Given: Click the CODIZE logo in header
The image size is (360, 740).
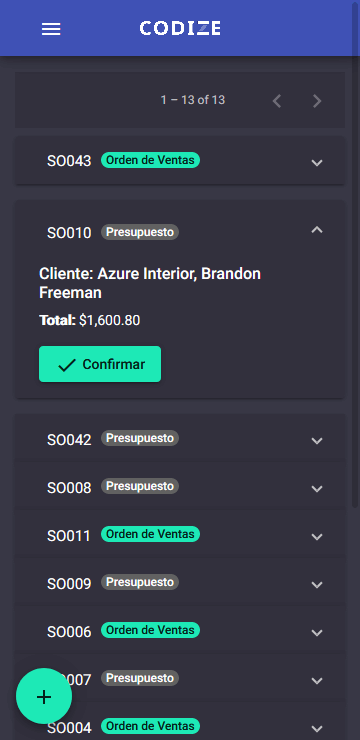Looking at the screenshot, I should 180,28.
